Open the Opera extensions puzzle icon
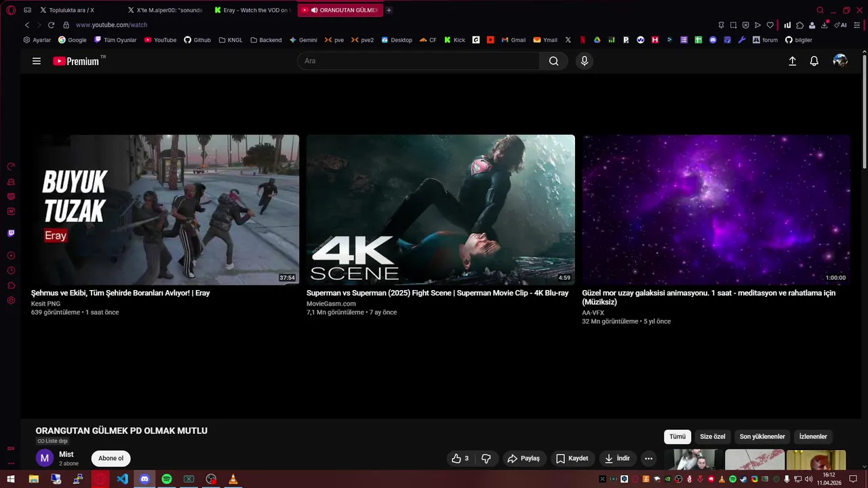This screenshot has width=868, height=488. click(800, 25)
